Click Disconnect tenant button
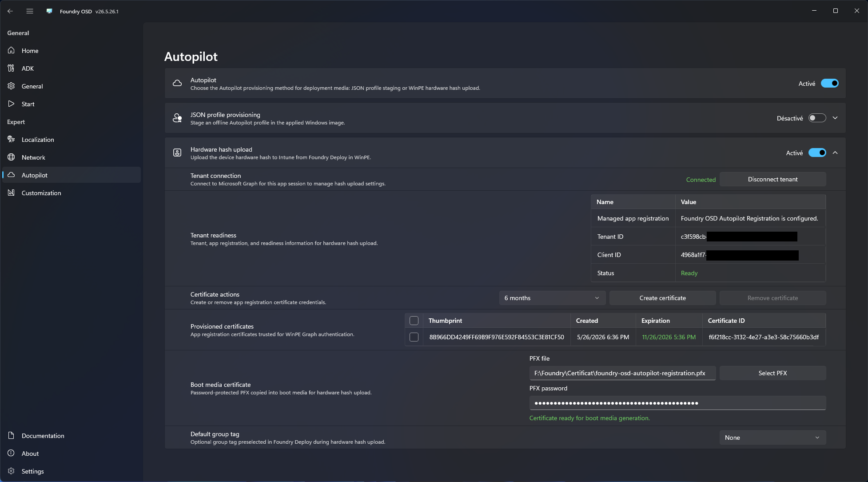 772,180
